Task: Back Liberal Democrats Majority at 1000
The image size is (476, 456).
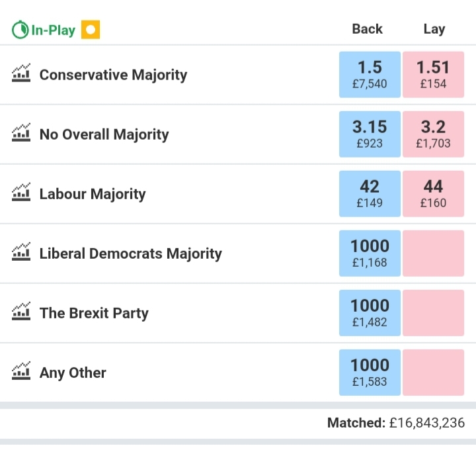Action: pos(370,253)
